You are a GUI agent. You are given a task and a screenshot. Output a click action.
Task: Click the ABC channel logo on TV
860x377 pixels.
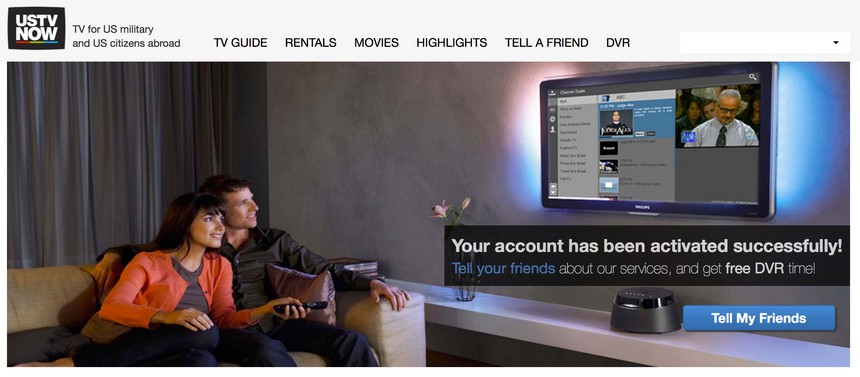606,98
